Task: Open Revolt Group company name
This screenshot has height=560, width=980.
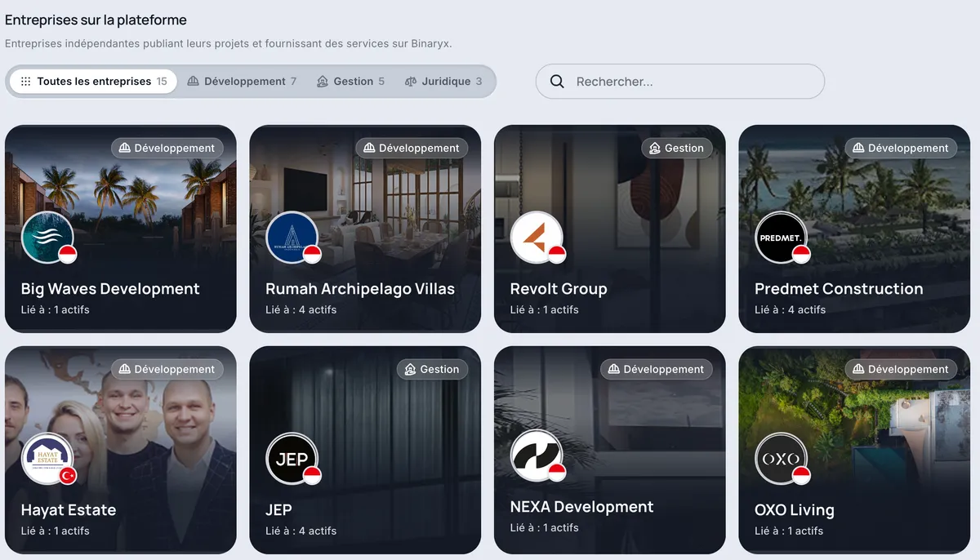Action: [559, 289]
